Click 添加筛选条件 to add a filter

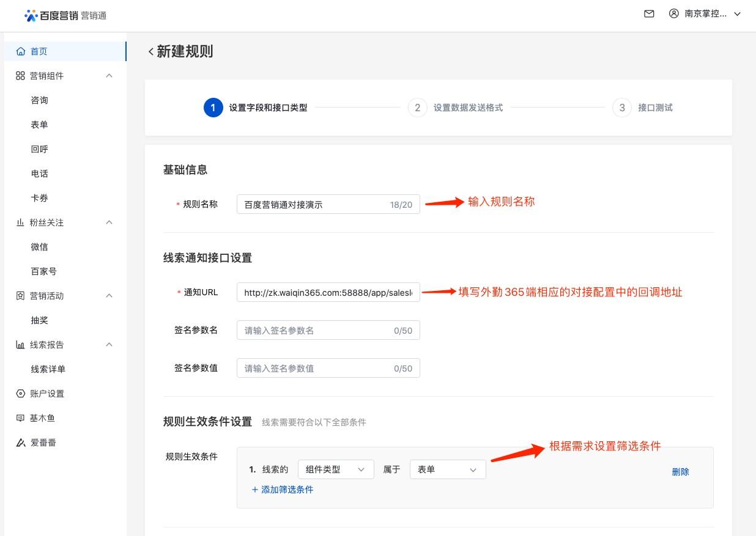pyautogui.click(x=283, y=490)
